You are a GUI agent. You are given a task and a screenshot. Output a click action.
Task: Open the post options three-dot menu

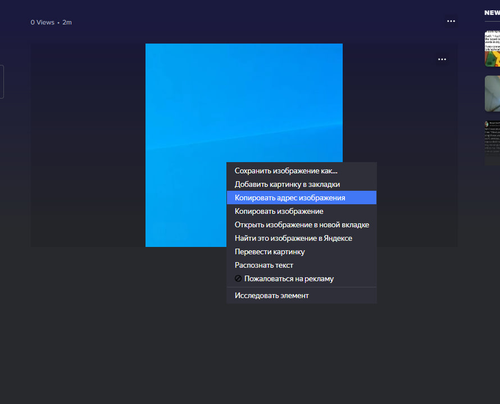[451, 21]
